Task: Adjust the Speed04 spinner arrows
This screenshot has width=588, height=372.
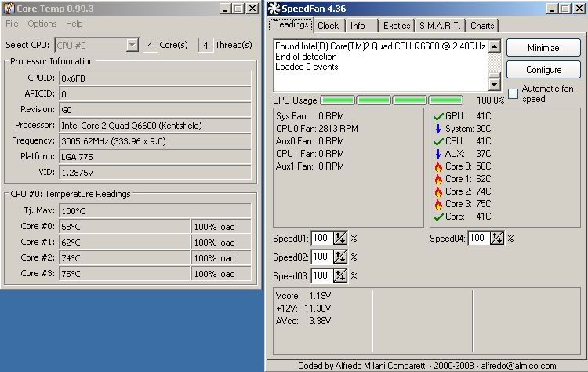Action: (497, 238)
